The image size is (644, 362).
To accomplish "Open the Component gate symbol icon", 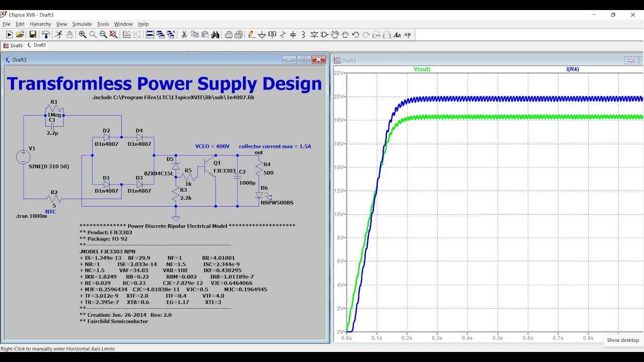I will coord(325,35).
